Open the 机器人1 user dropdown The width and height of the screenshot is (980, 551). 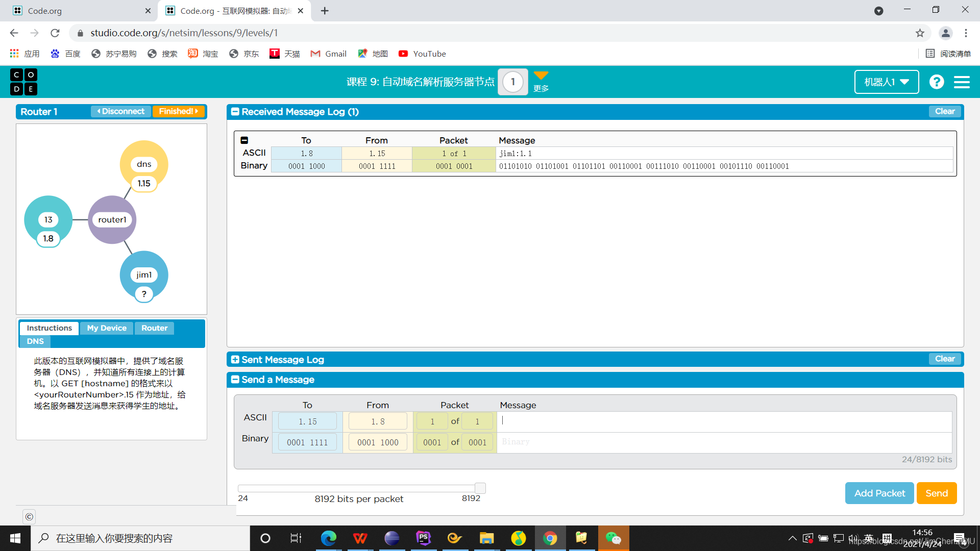pyautogui.click(x=887, y=82)
